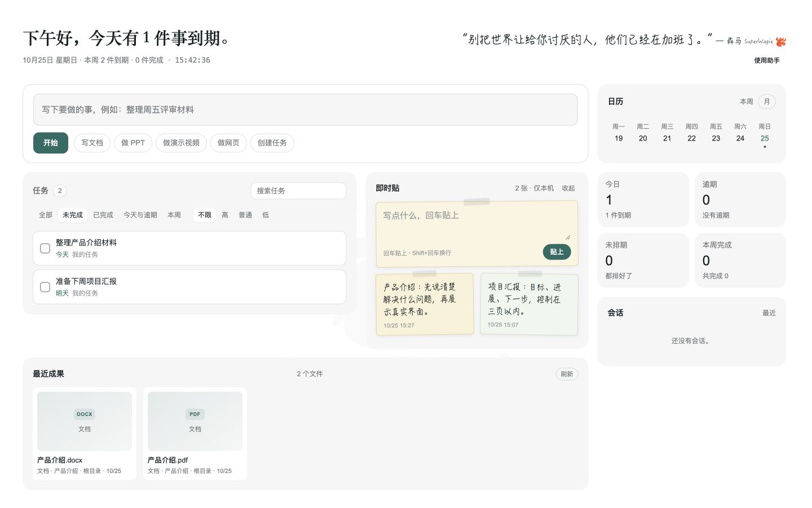Select the 不限 priority filter

tap(205, 215)
